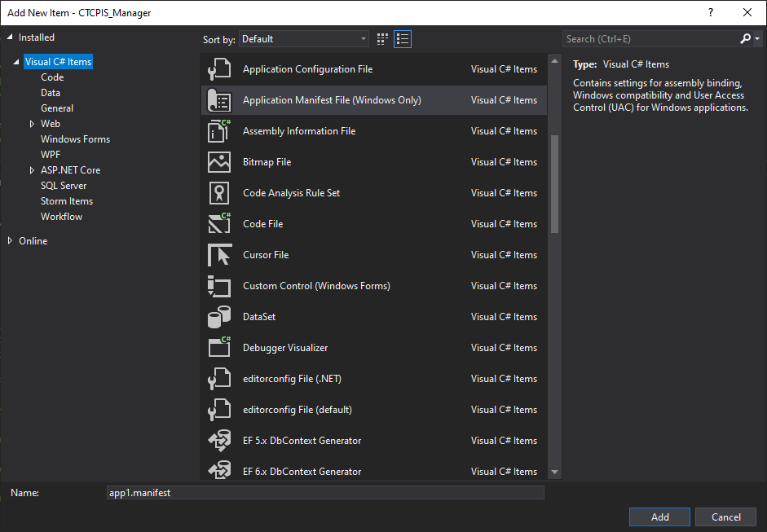This screenshot has height=532, width=767.
Task: Select the Storm Items category
Action: 67,201
